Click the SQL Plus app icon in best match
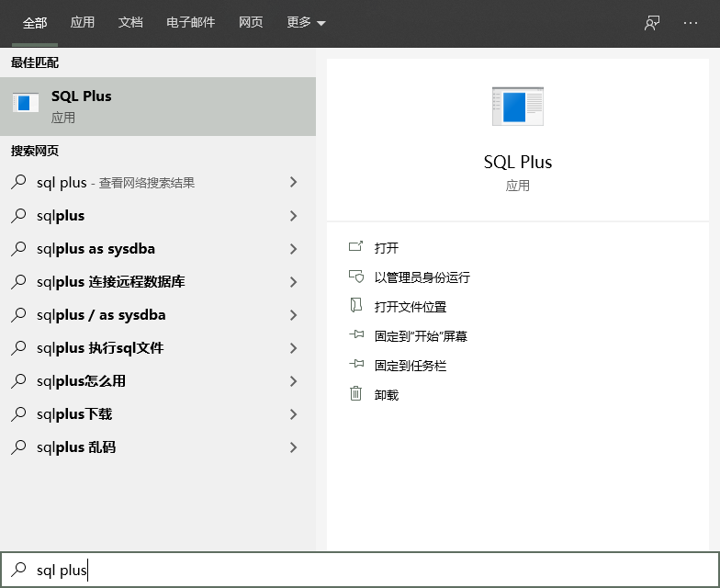This screenshot has width=720, height=588. click(x=26, y=103)
